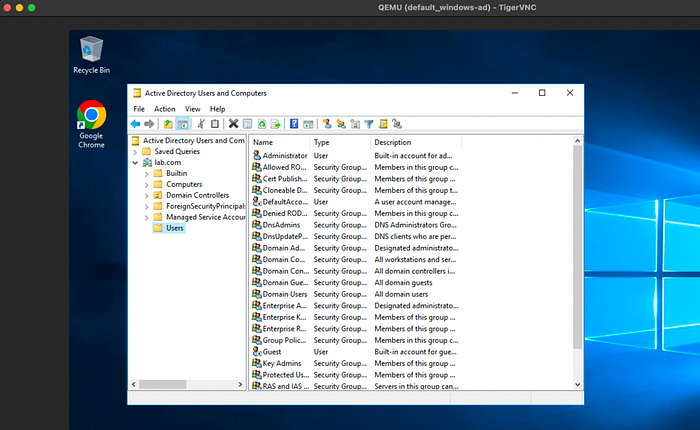Image resolution: width=700 pixels, height=430 pixels.
Task: Click the green Refresh icon
Action: tap(262, 124)
